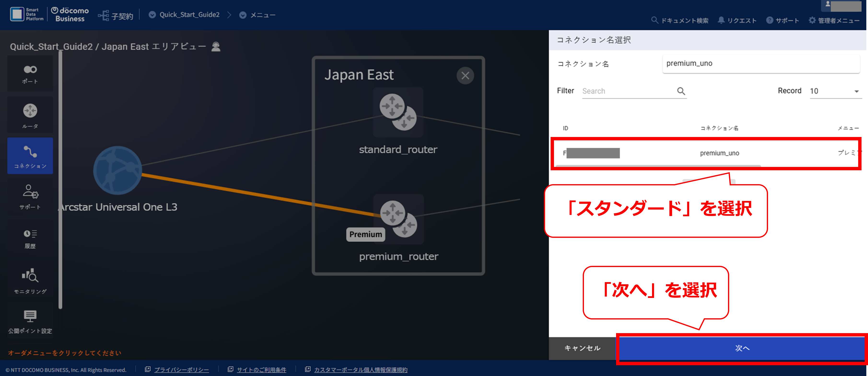Show the 履歴 history panel
Viewport: 868px width, 376px height.
point(30,238)
